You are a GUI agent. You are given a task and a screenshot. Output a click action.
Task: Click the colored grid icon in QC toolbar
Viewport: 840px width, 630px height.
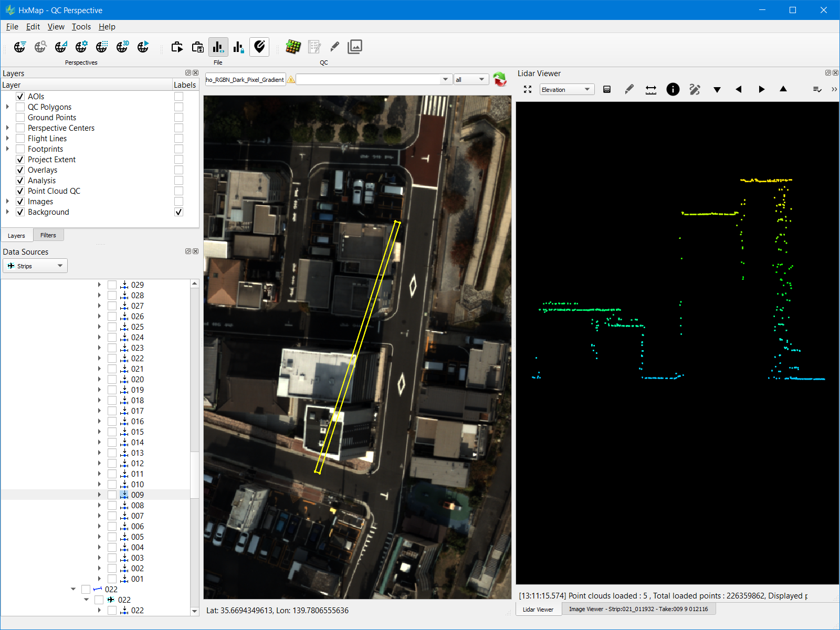click(x=293, y=47)
